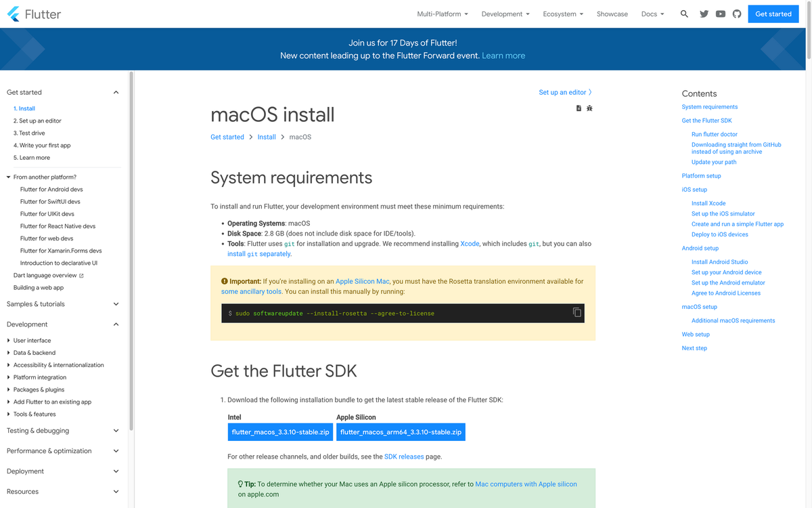
Task: Expand Performance & optimization sidebar section
Action: (x=64, y=451)
